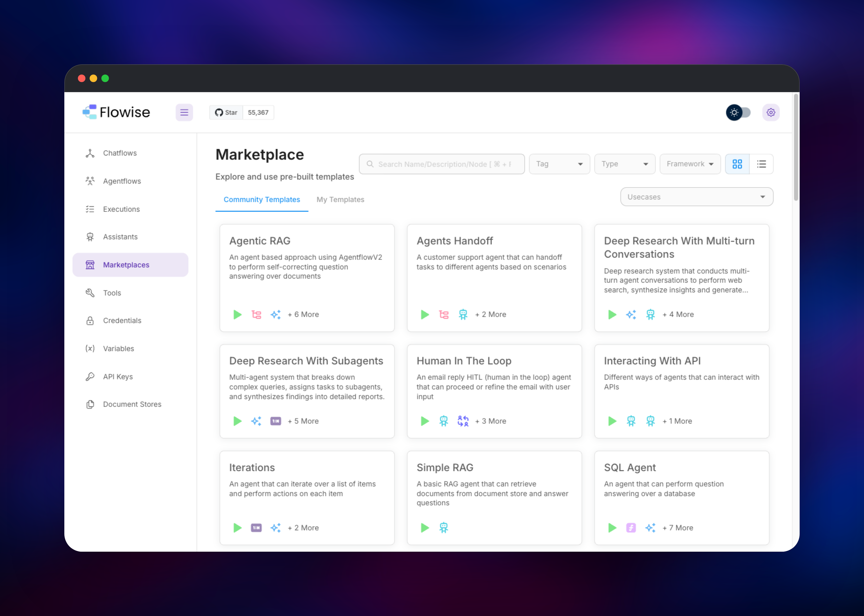Click Agents Handoff pink condition icon

tap(444, 315)
